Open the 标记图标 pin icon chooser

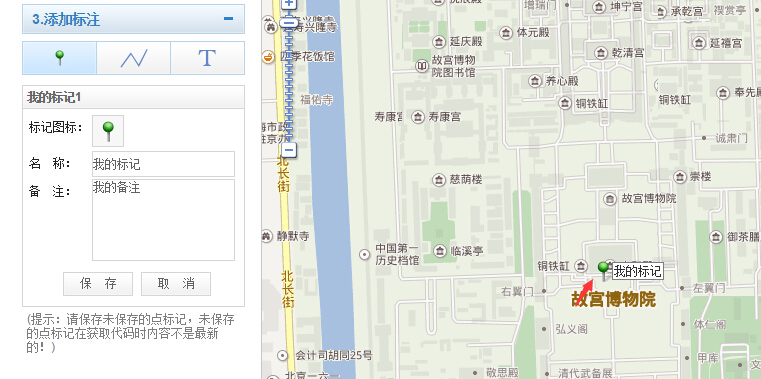108,131
